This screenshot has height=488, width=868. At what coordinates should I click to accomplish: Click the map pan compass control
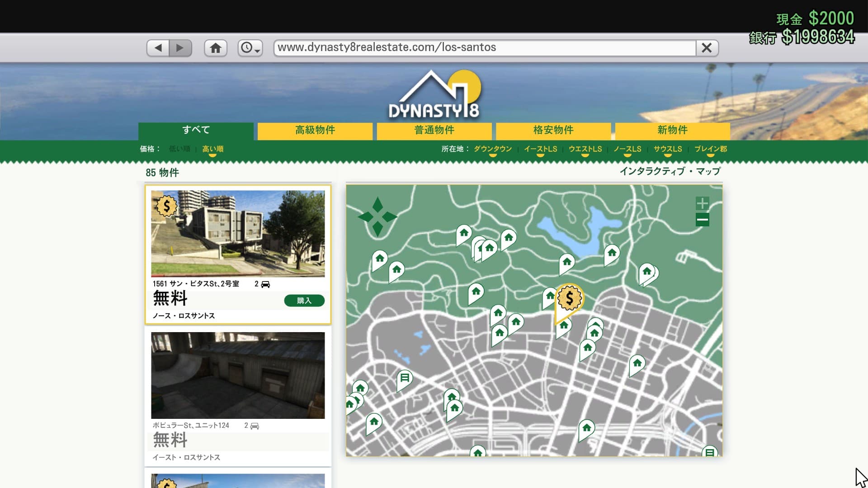click(x=377, y=217)
